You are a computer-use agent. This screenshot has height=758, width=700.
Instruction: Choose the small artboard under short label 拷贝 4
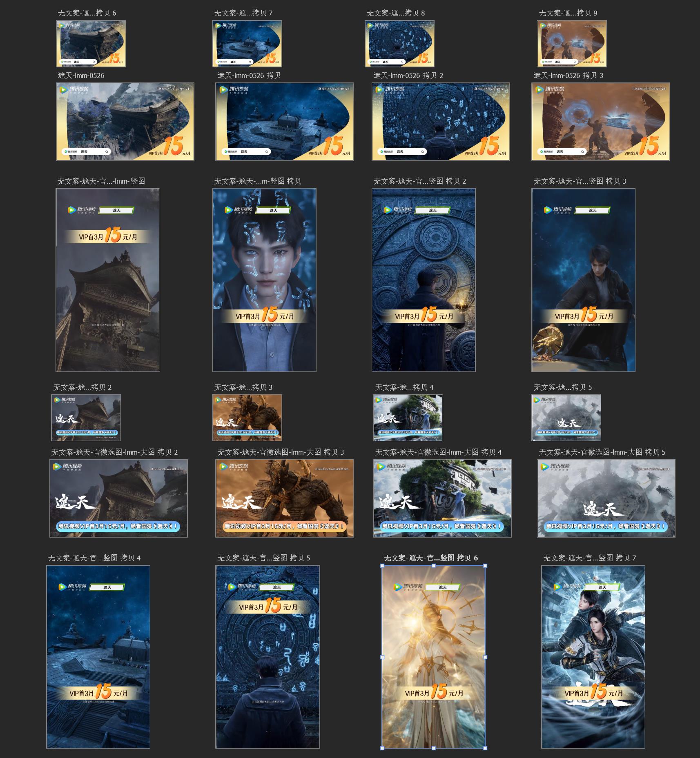pos(408,418)
